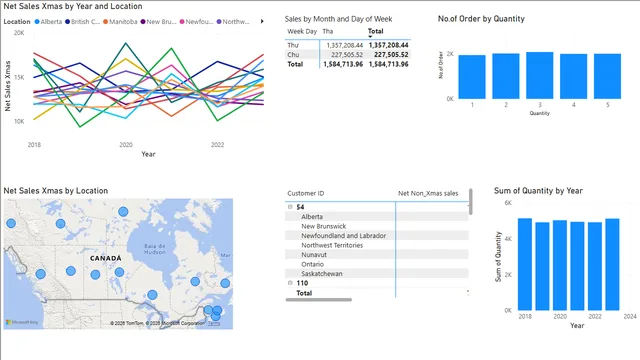This screenshot has width=640, height=360.
Task: Click the No.of Order by Quantity title
Action: point(481,19)
